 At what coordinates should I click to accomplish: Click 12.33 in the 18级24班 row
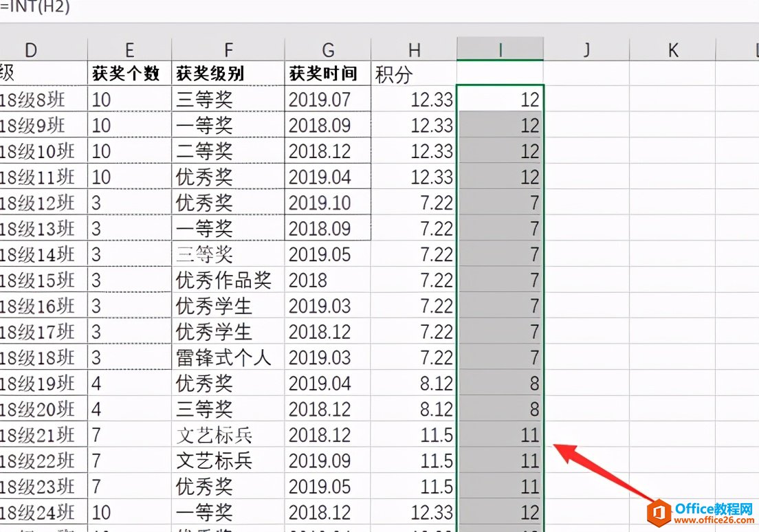coord(414,512)
